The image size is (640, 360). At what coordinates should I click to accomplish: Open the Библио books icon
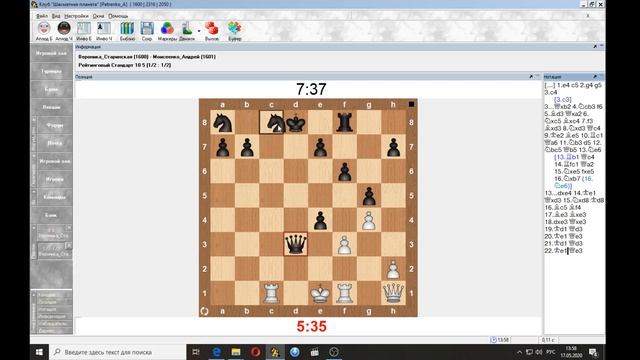[x=127, y=31]
